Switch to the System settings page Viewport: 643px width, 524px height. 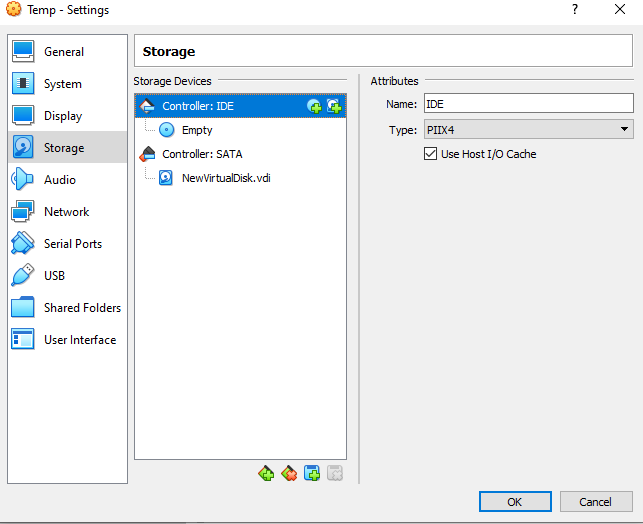pyautogui.click(x=63, y=84)
